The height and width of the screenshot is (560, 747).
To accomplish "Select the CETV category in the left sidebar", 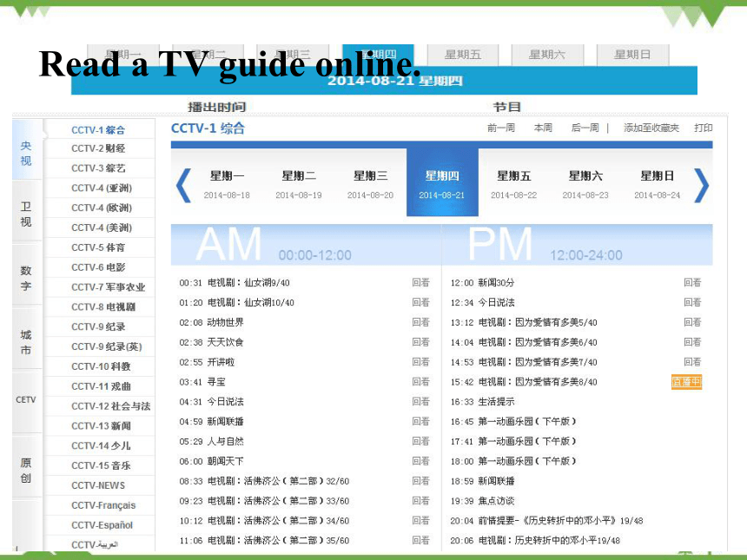I will tap(26, 400).
